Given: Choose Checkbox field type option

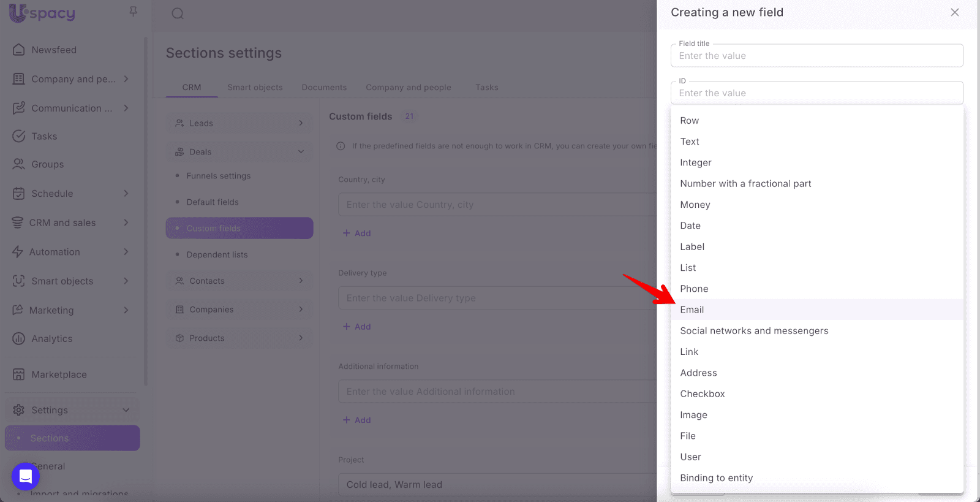Looking at the screenshot, I should [x=702, y=394].
